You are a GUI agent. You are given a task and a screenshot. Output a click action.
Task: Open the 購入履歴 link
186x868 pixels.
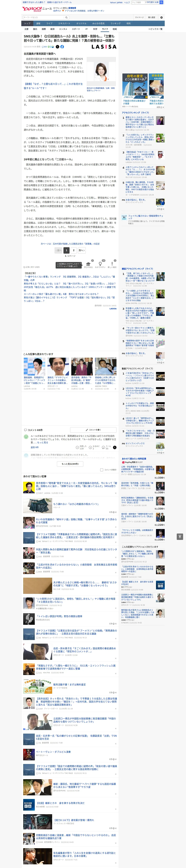point(152,18)
